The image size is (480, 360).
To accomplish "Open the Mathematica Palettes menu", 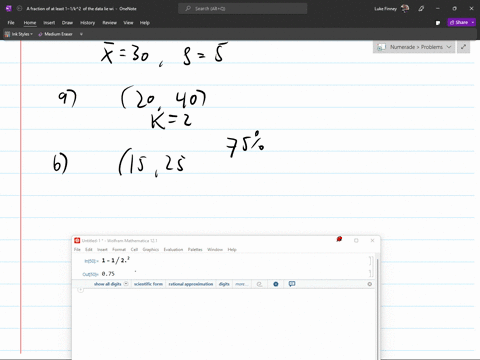I will point(195,249).
